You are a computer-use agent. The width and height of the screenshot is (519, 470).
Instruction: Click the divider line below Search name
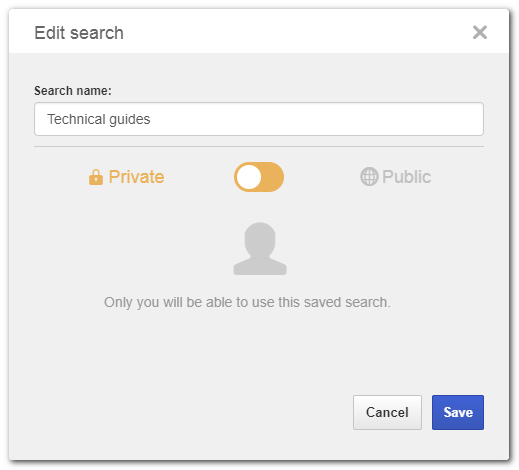(x=259, y=146)
